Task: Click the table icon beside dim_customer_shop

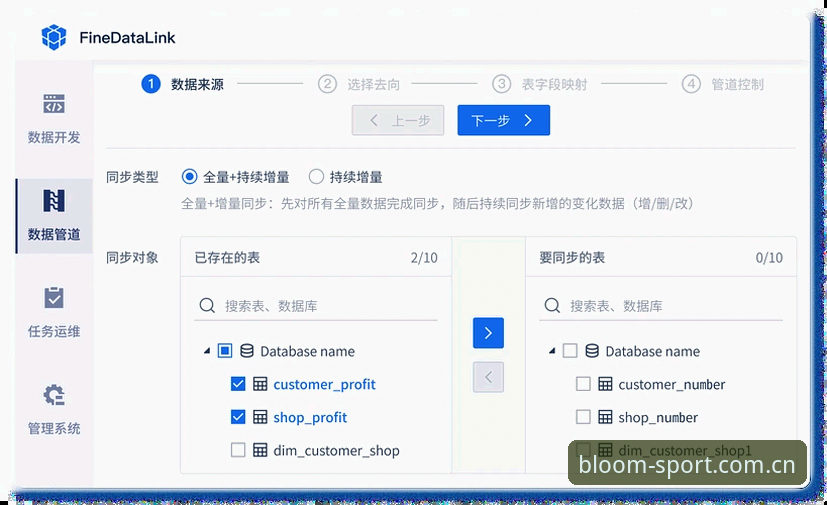Action: pos(260,450)
